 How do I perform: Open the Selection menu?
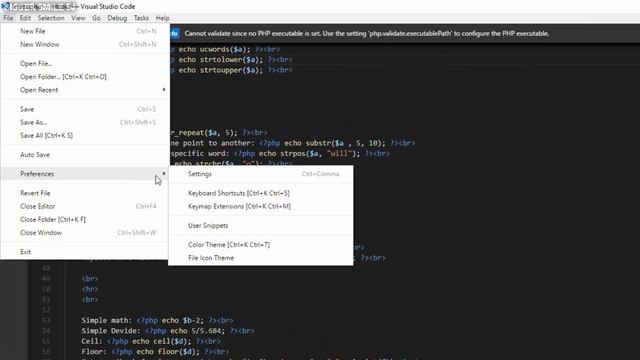tap(51, 18)
